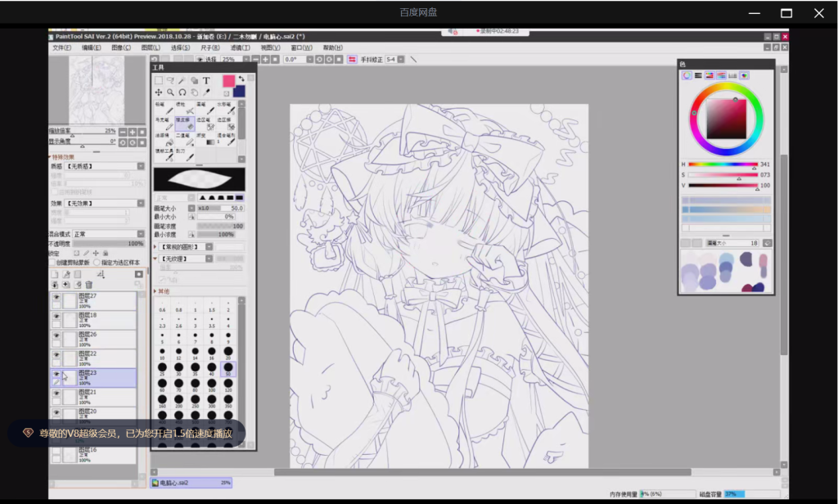Enable 创建剪贴蒙版 clipping mask checkbox
Image resolution: width=838 pixels, height=504 pixels.
tap(52, 262)
